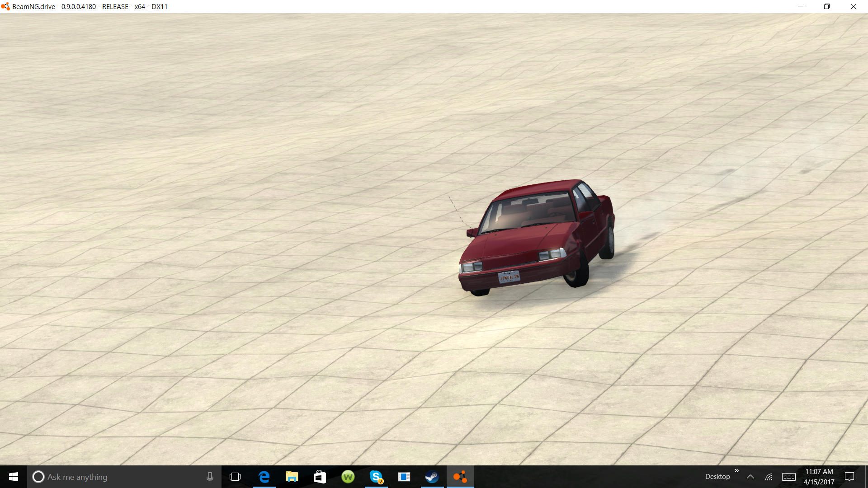The image size is (868, 488).
Task: Click the Cortana search box
Action: [x=124, y=477]
